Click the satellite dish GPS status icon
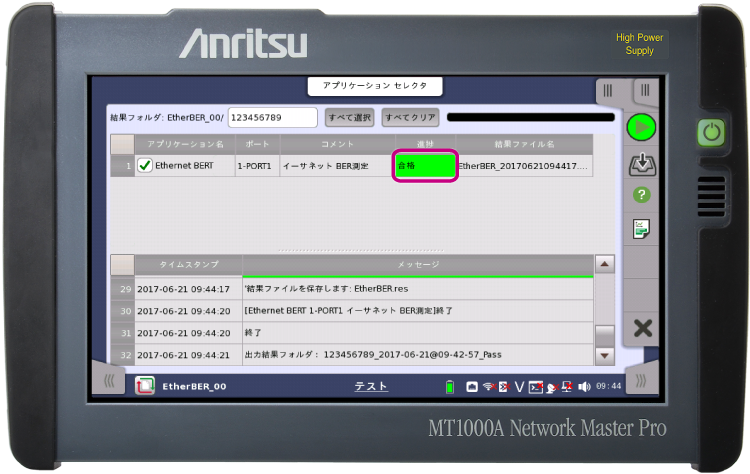The height and width of the screenshot is (474, 750). 552,387
